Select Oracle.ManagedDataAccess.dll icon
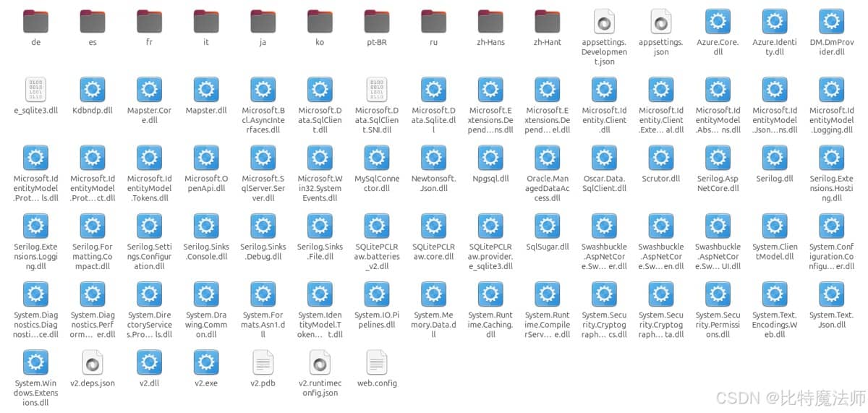 [548, 158]
